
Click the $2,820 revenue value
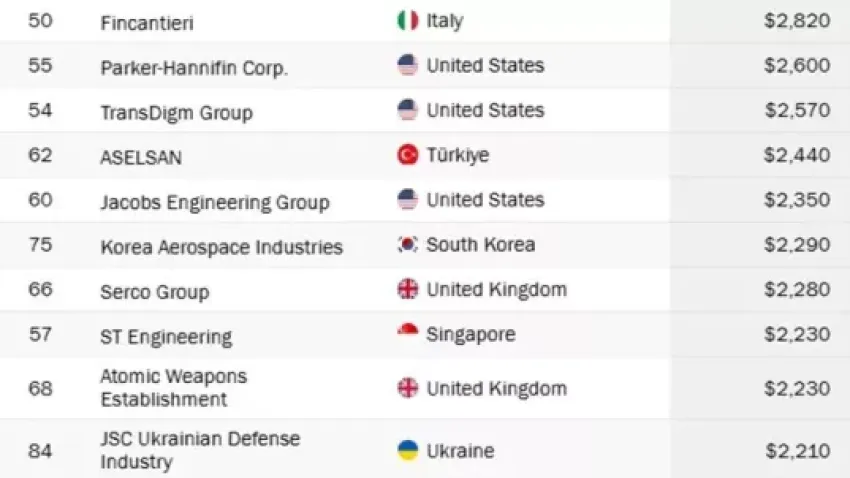coord(797,21)
